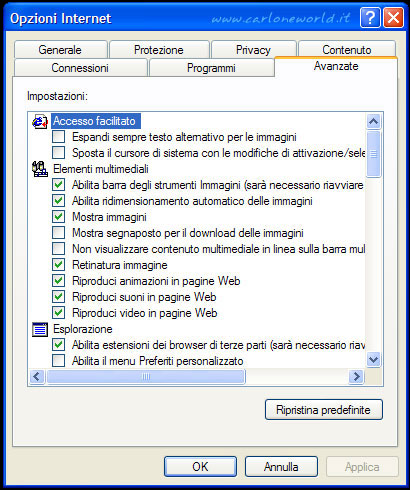The image size is (410, 490).
Task: Enable Espandi sempre testo alternativo checkbox
Action: point(59,137)
